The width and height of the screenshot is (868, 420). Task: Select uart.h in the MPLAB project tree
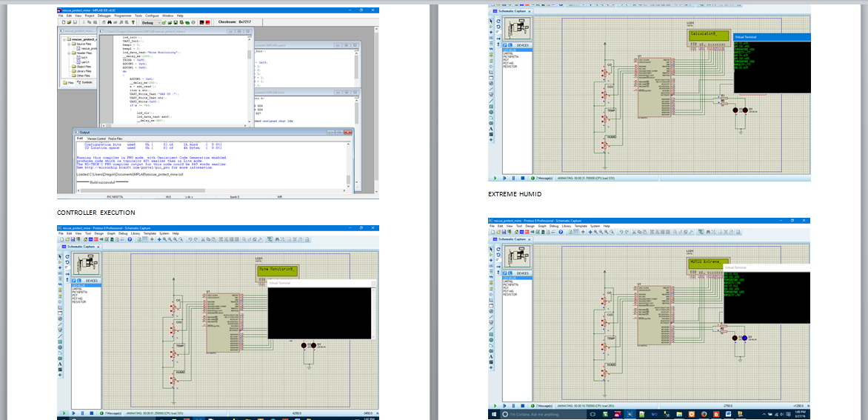point(84,62)
